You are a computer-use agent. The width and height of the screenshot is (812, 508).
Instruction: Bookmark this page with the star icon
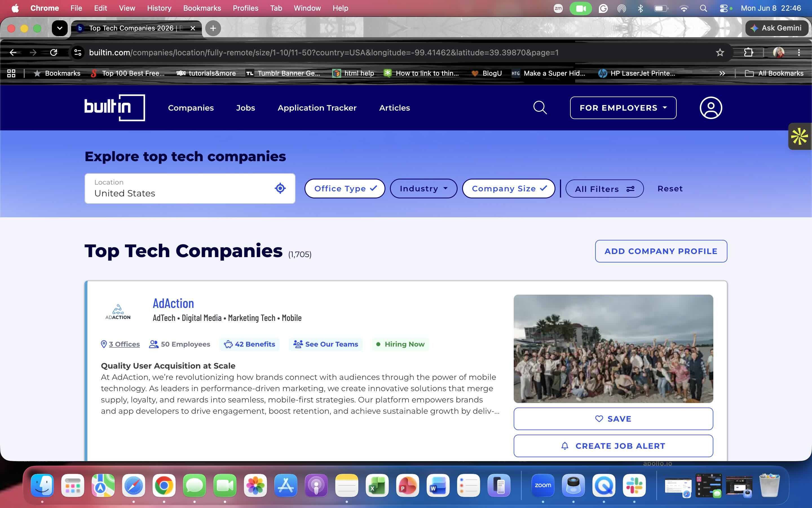click(720, 52)
